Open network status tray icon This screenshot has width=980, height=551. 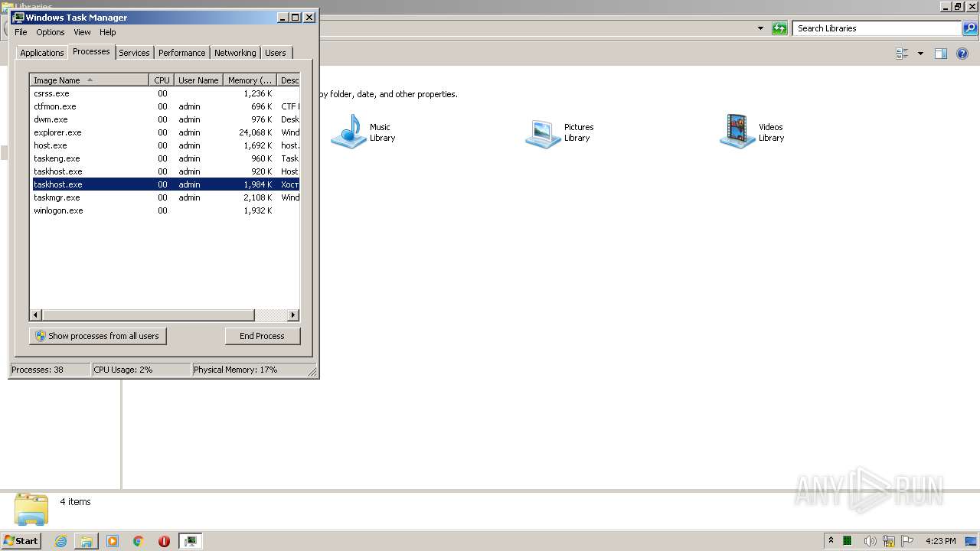click(889, 541)
